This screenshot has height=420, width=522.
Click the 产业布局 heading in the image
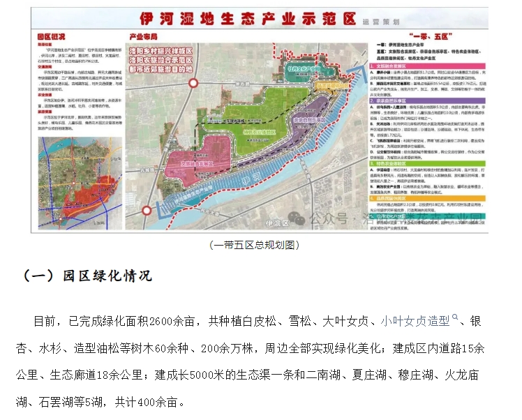143,36
